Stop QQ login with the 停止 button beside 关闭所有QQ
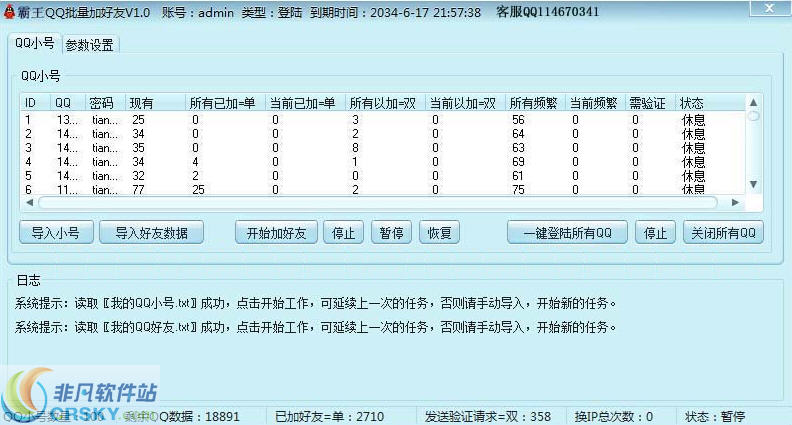Image resolution: width=792 pixels, height=425 pixels. click(655, 233)
